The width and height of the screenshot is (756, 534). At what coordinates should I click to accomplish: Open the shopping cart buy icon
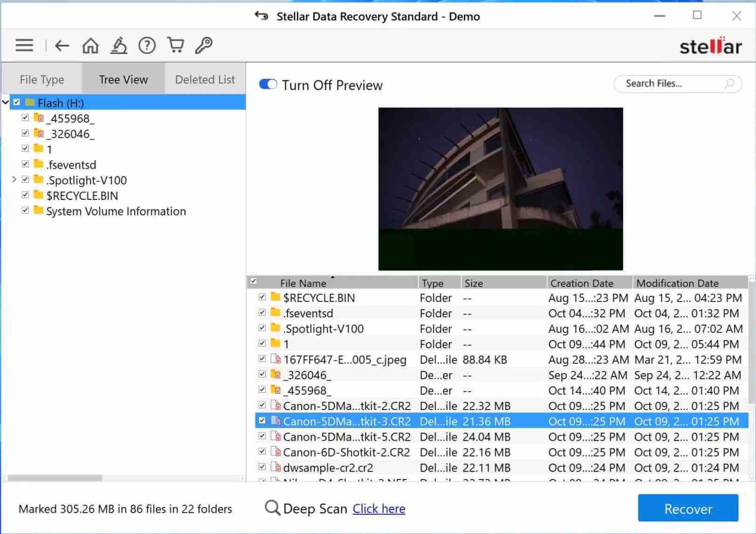tap(175, 45)
